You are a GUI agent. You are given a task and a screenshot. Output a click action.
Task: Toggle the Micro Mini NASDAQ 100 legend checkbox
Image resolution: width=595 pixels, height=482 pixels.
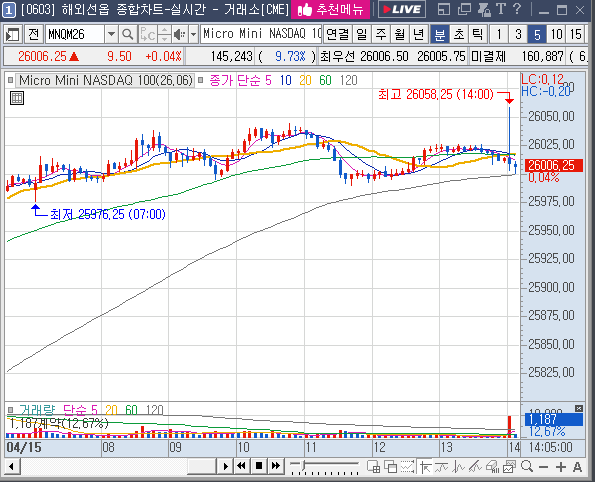click(x=11, y=80)
